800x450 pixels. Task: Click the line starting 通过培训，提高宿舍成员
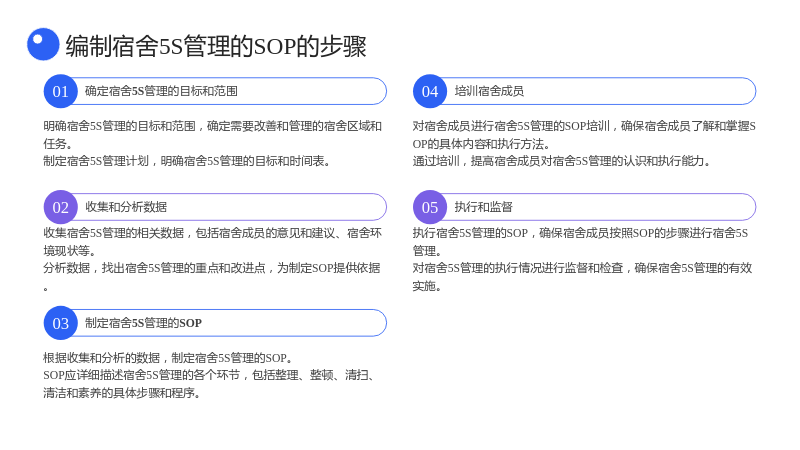tap(562, 161)
